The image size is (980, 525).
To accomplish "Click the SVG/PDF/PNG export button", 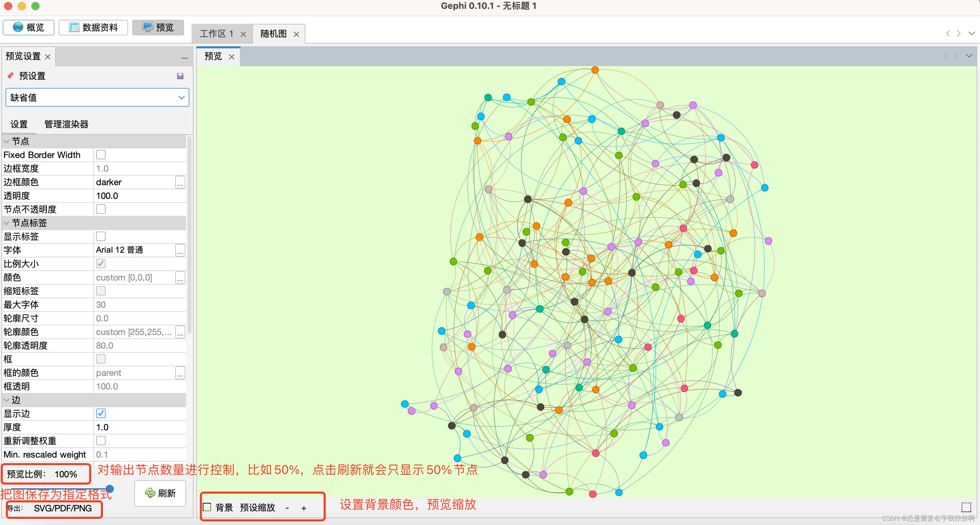I will click(x=63, y=508).
